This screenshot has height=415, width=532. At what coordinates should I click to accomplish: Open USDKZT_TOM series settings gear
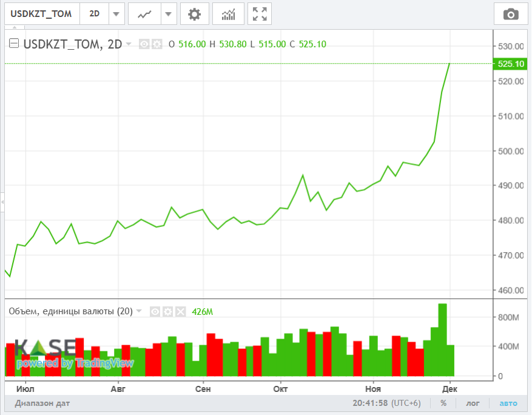[x=157, y=44]
